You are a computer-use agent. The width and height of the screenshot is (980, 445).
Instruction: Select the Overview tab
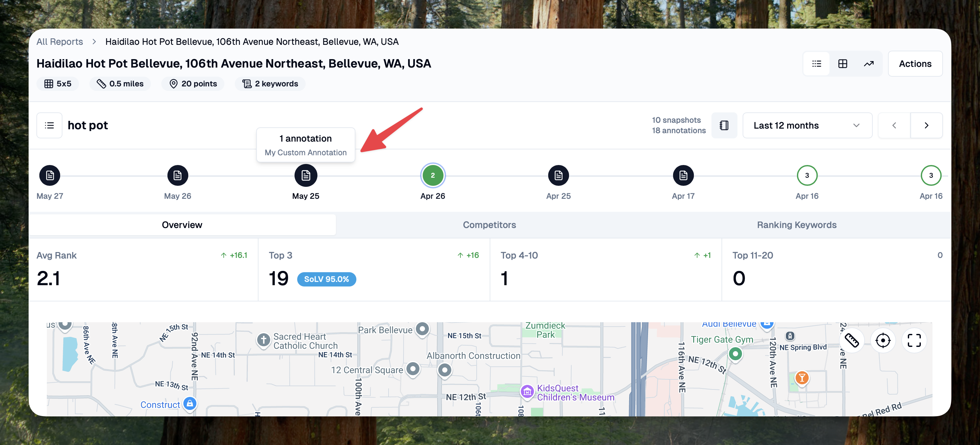pyautogui.click(x=182, y=224)
